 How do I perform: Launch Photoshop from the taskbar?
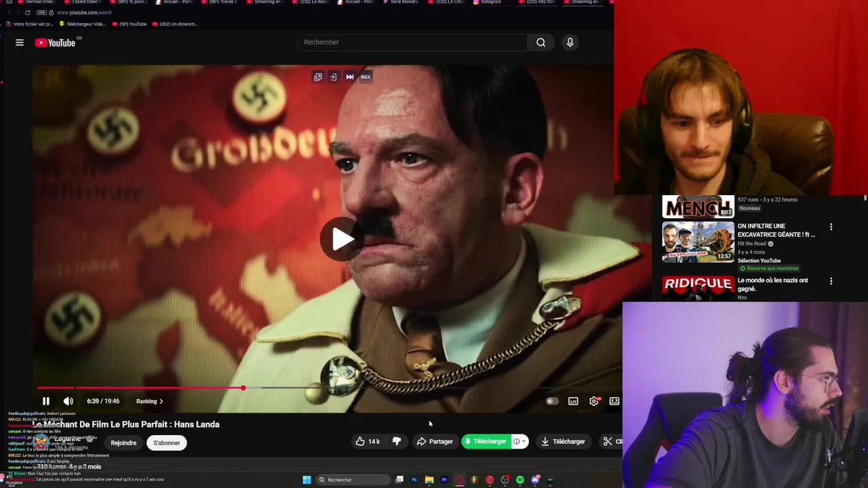point(414,480)
